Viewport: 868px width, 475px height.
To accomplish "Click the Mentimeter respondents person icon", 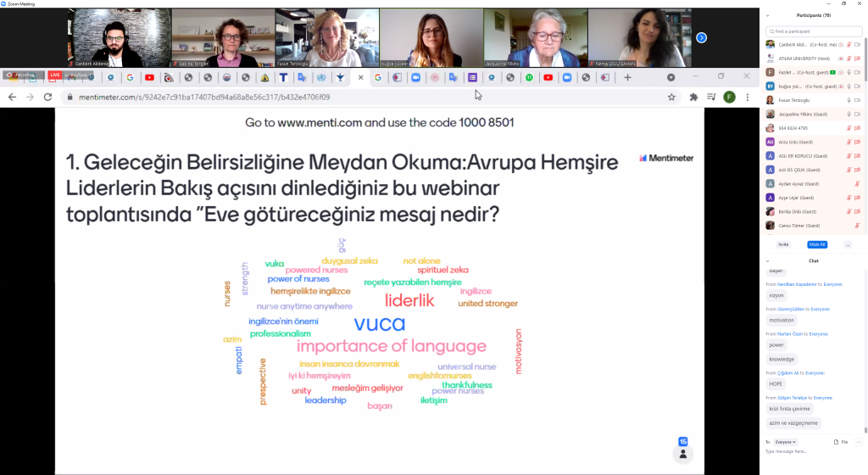I will 682,455.
